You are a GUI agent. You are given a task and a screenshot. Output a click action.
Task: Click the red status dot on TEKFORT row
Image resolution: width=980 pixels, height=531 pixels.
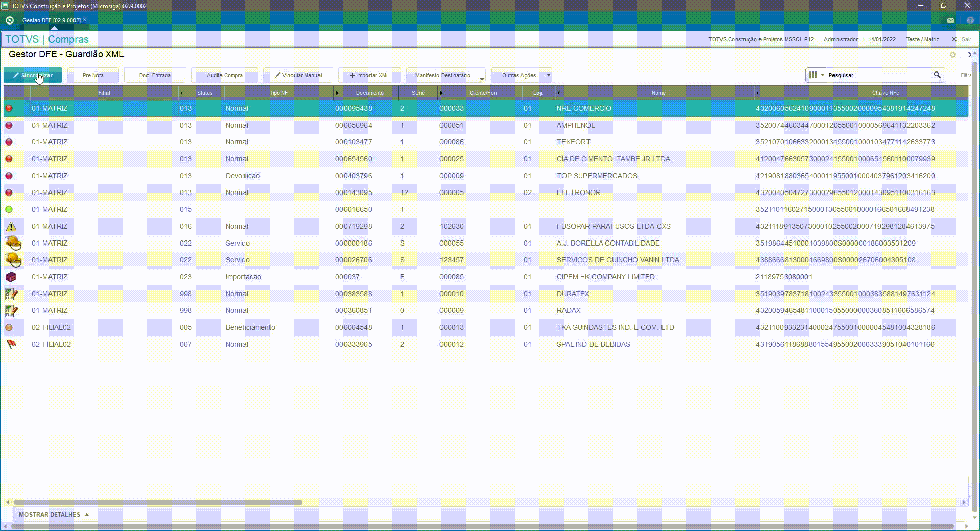(x=9, y=142)
